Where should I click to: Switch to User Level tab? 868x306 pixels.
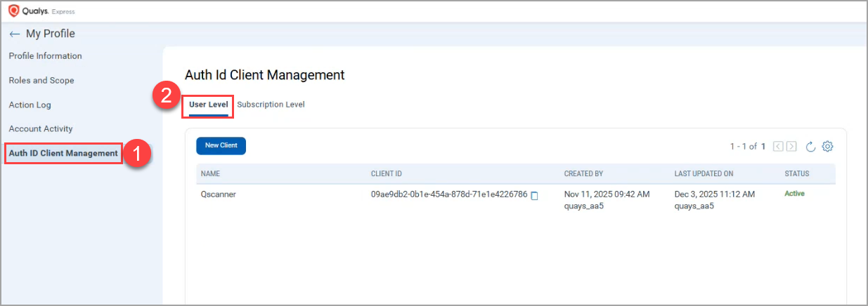point(208,105)
